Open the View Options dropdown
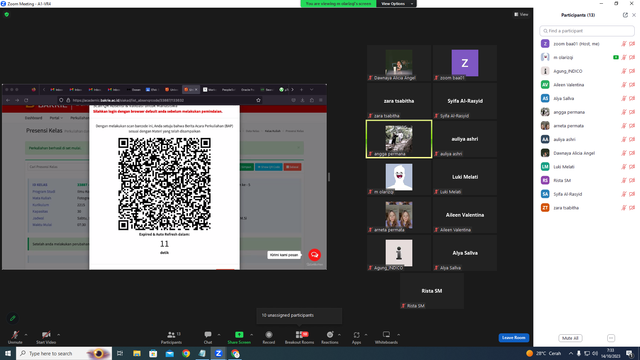This screenshot has width=640, height=360. 397,4
